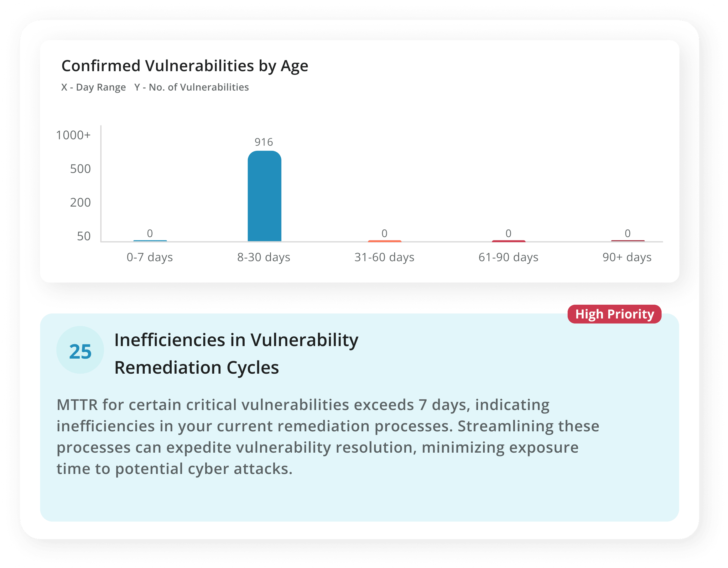Click the Confirmed Vulnerabilities by Age title

[x=185, y=66]
